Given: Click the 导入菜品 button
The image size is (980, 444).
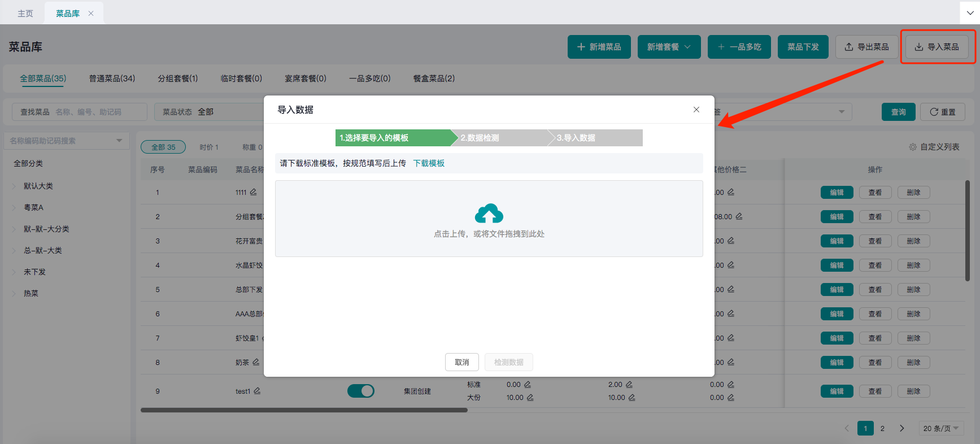Looking at the screenshot, I should click(937, 47).
